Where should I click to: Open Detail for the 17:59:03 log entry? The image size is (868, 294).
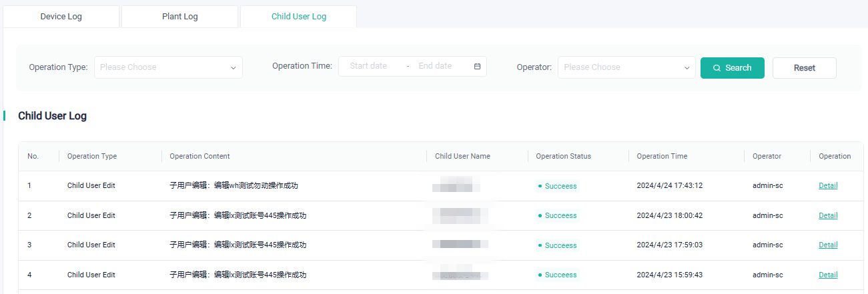[828, 245]
